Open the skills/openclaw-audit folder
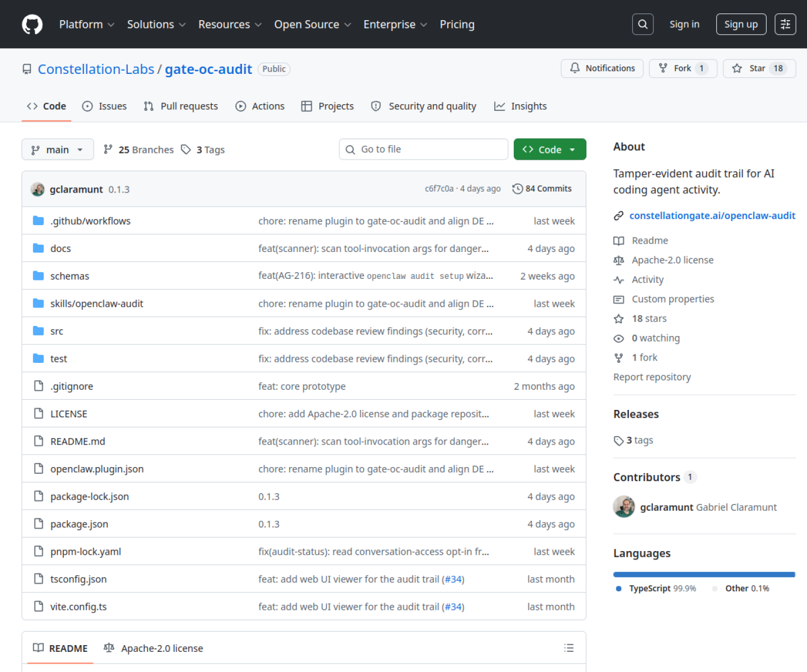 96,304
